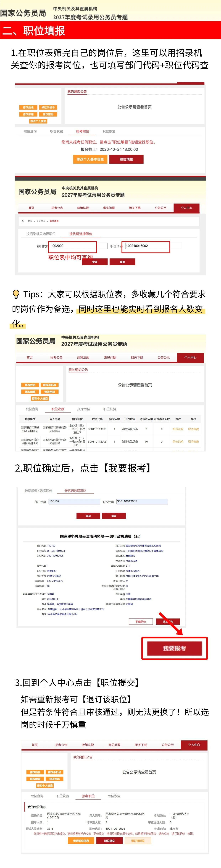221x868 pixels.
Task: Click 个人中心 in navigation bar above the breadcrumb
Action: (186, 208)
